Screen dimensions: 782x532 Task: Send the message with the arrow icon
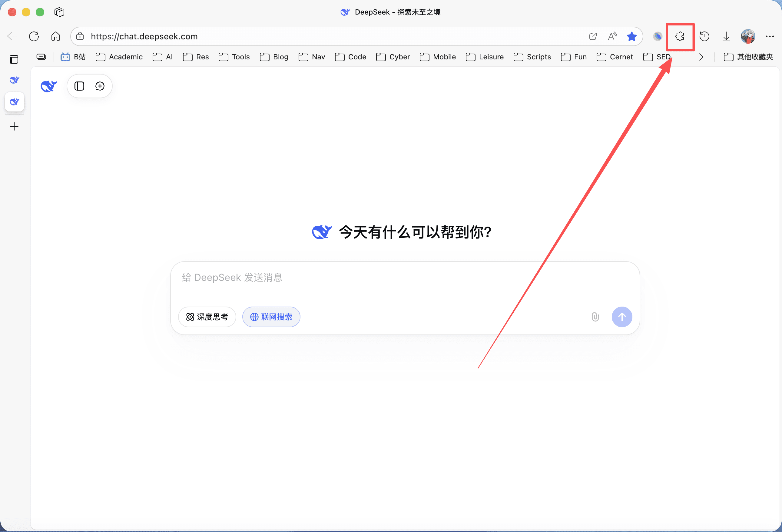click(622, 317)
